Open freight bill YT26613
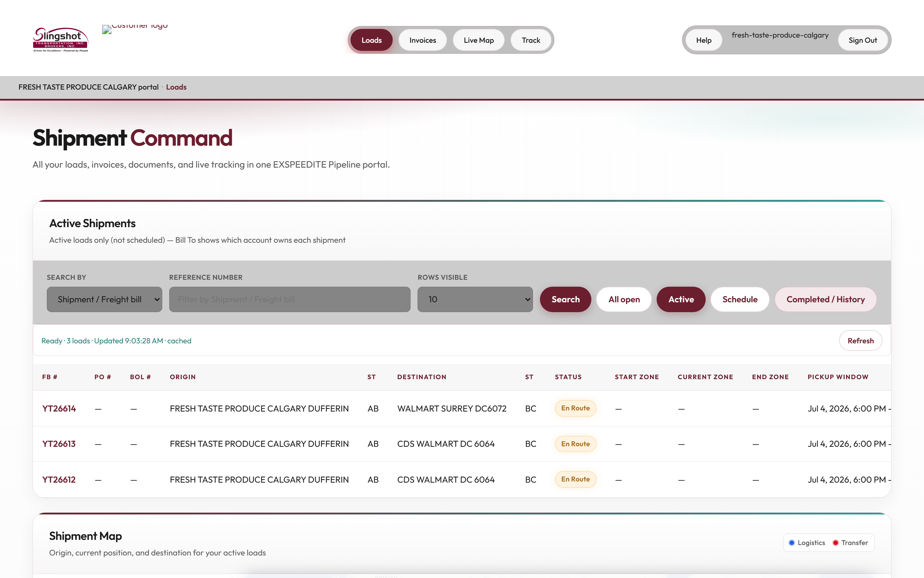Viewport: 924px width, 578px height. tap(59, 444)
